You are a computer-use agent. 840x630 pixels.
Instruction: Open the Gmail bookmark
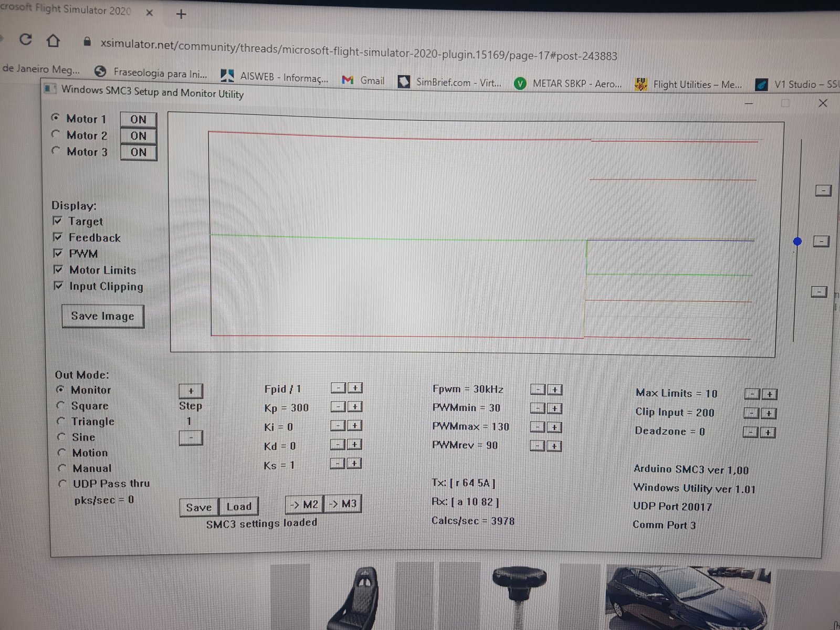coord(363,80)
